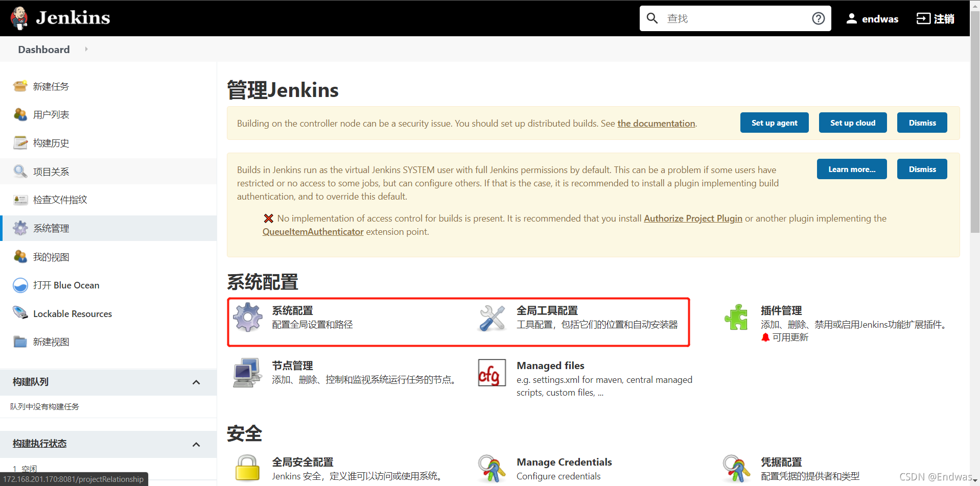
Task: Click the Jenkins butler logo icon
Action: [19, 18]
